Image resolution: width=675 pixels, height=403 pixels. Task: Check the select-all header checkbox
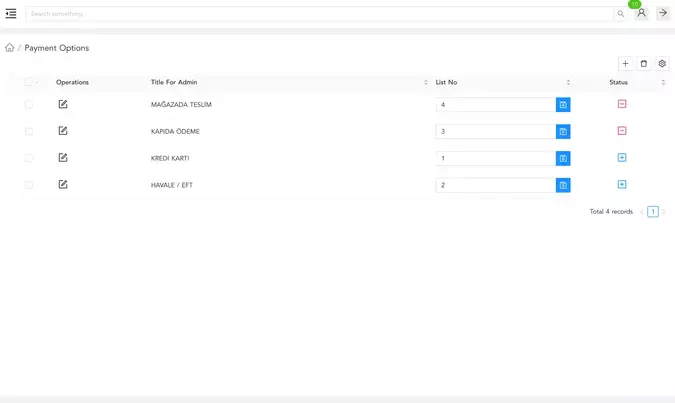(28, 82)
